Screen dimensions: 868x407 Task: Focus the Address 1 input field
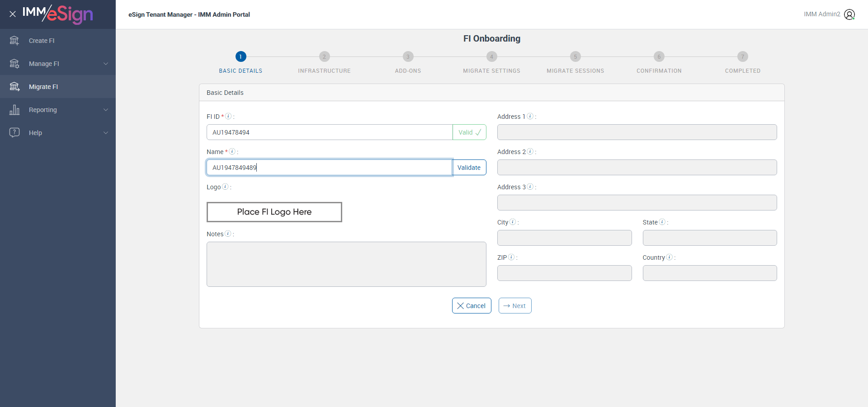(x=637, y=132)
